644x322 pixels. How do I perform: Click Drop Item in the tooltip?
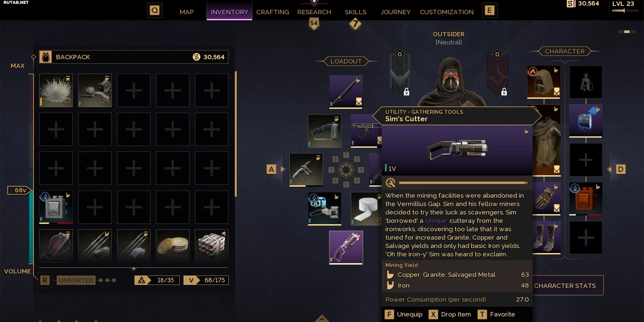tap(450, 314)
